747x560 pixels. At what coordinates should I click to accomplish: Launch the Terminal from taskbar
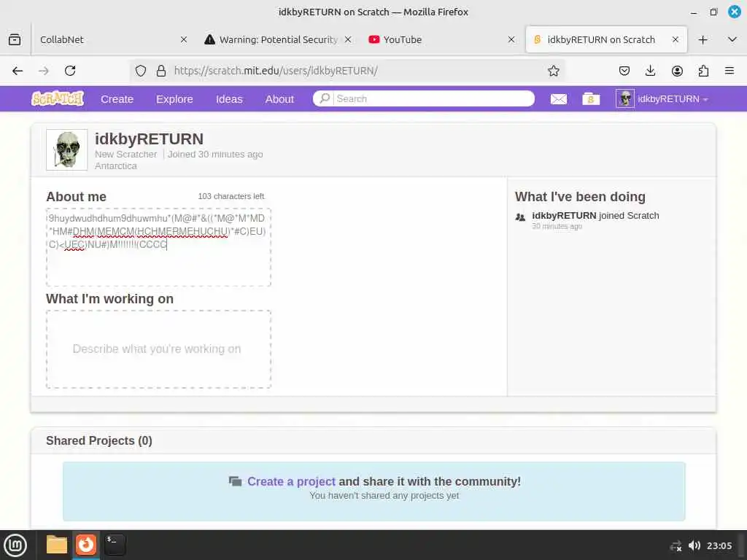(x=115, y=545)
